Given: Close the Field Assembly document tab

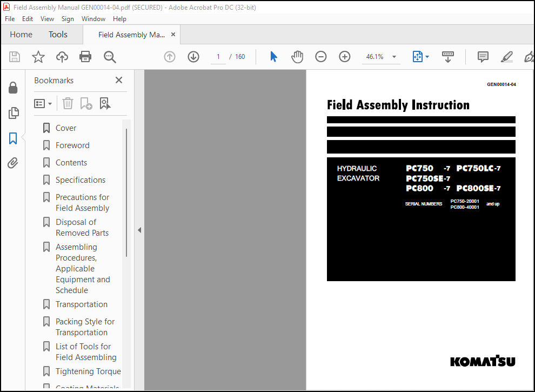Looking at the screenshot, I should click(173, 35).
